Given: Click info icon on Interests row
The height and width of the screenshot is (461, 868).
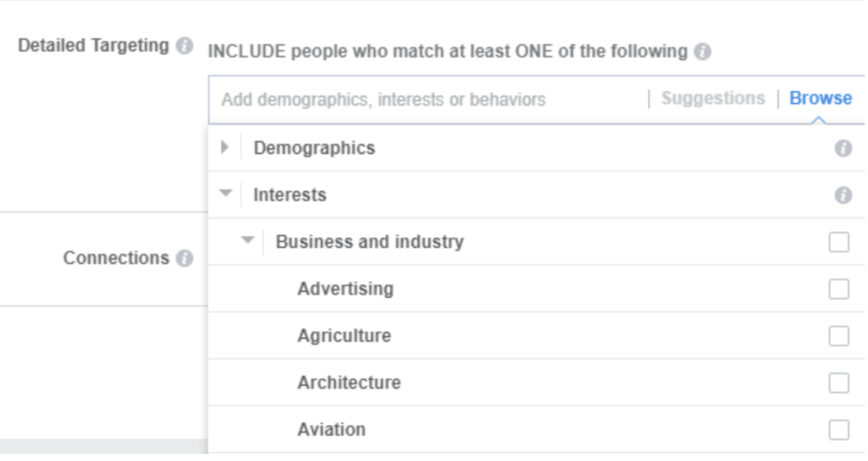Looking at the screenshot, I should click(x=843, y=195).
